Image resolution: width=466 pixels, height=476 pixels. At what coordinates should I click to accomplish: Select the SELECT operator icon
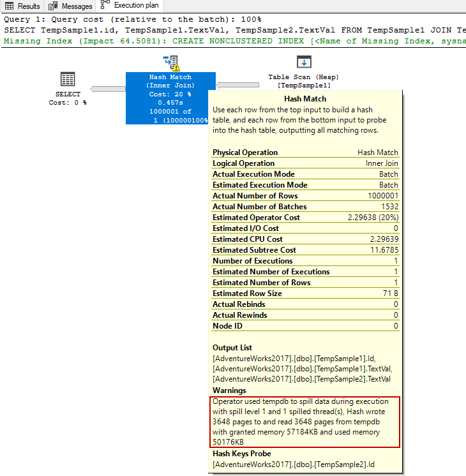68,79
